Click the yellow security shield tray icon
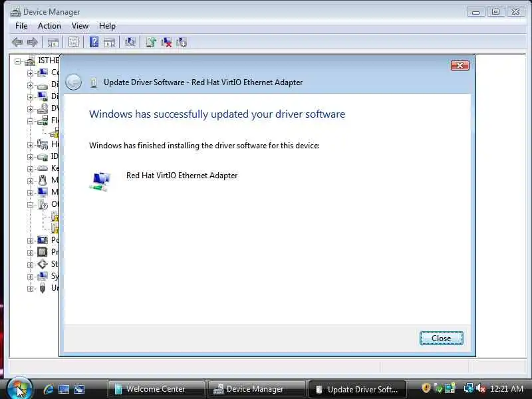 tap(426, 388)
